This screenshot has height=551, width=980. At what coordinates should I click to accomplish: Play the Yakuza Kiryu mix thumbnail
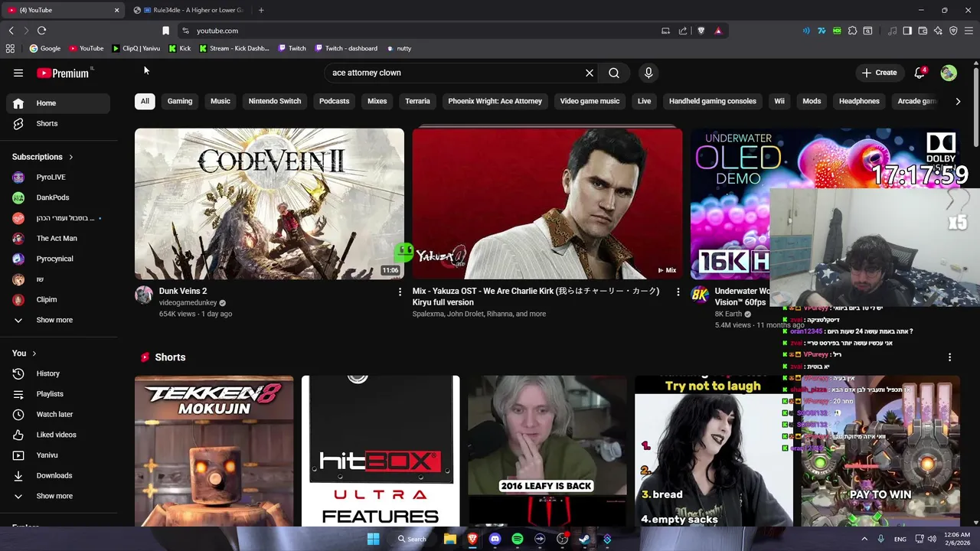coord(547,204)
